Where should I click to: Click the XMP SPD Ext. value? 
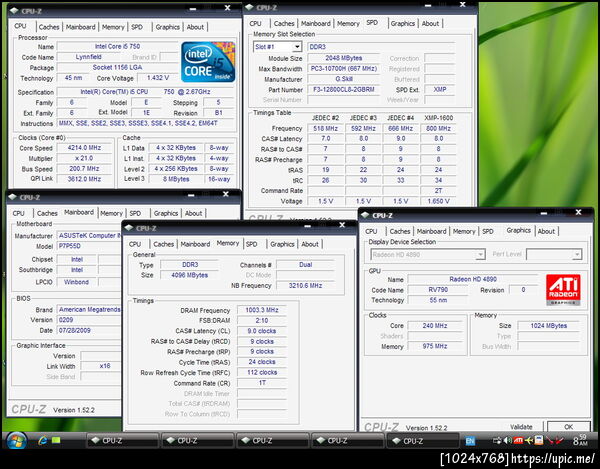click(440, 89)
